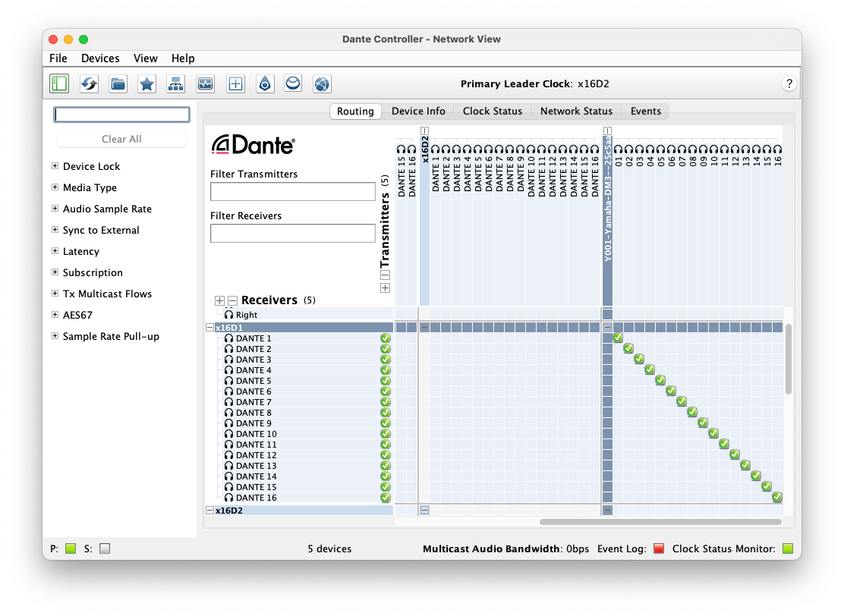844x616 pixels.
Task: Toggle the subscription checkmark for DANTE 16
Action: point(776,497)
